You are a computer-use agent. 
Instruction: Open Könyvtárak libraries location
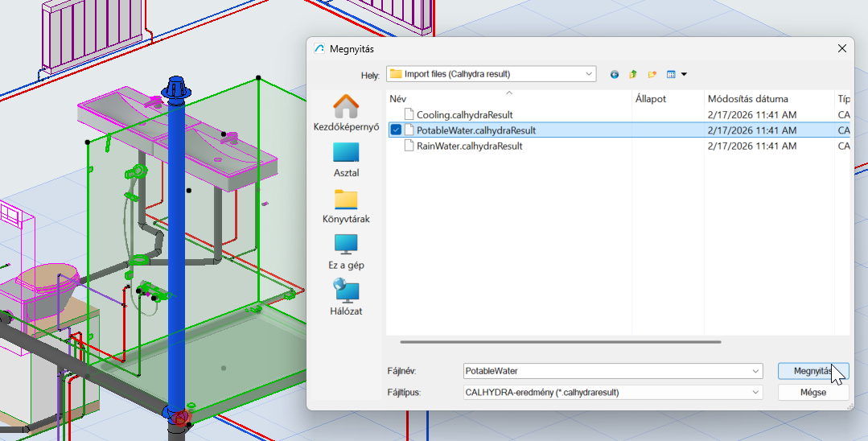(x=346, y=206)
